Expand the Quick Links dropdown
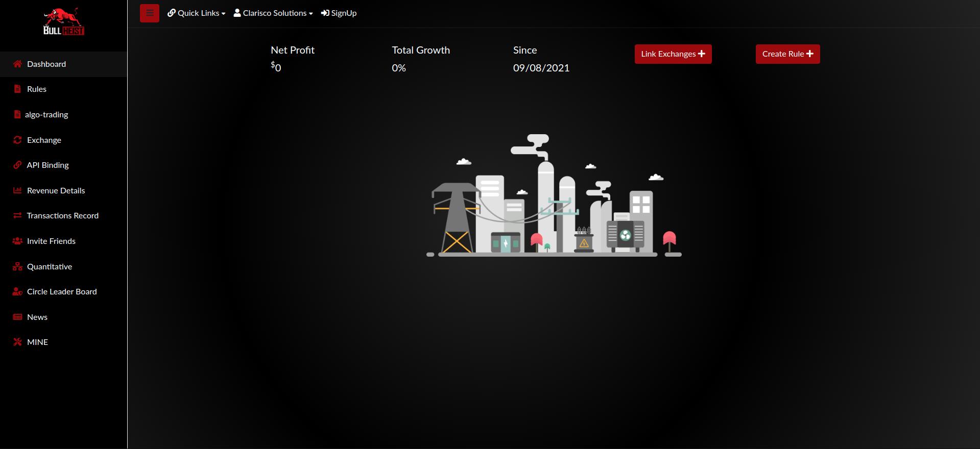 click(197, 13)
